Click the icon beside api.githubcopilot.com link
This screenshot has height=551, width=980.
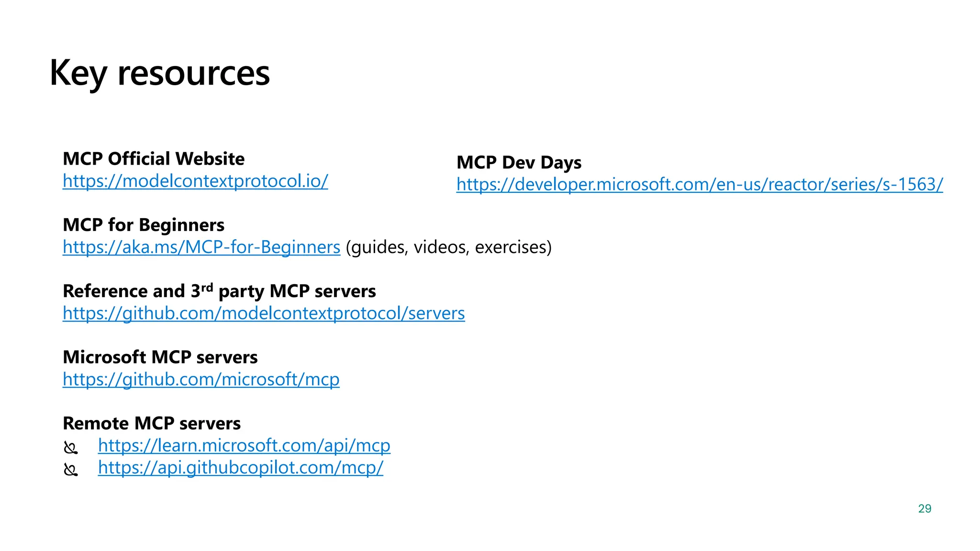(x=71, y=470)
